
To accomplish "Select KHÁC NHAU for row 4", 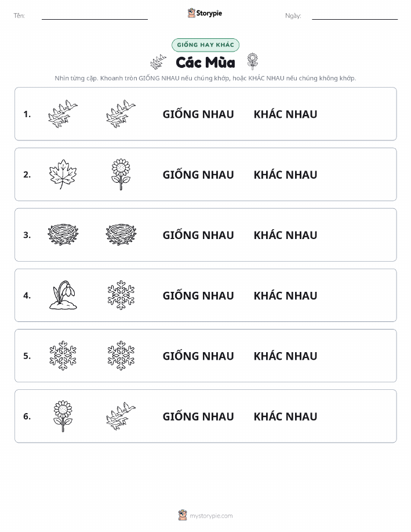I will point(286,295).
